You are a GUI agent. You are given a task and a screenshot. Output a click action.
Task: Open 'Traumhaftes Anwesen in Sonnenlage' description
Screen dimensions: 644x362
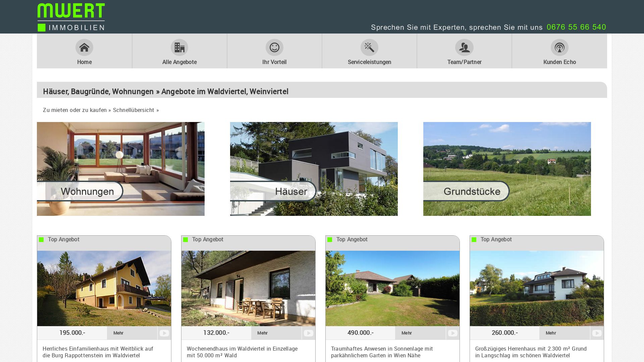pyautogui.click(x=382, y=352)
